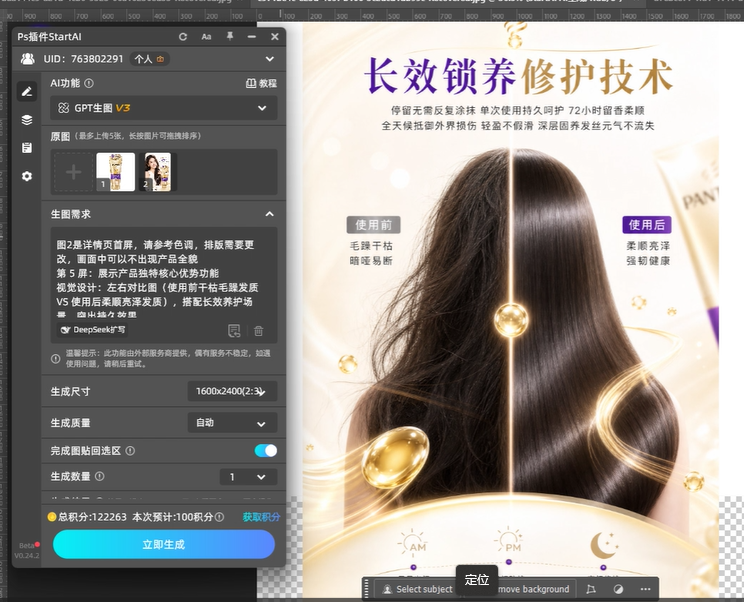Click the UID: 763802291 text

coord(83,59)
